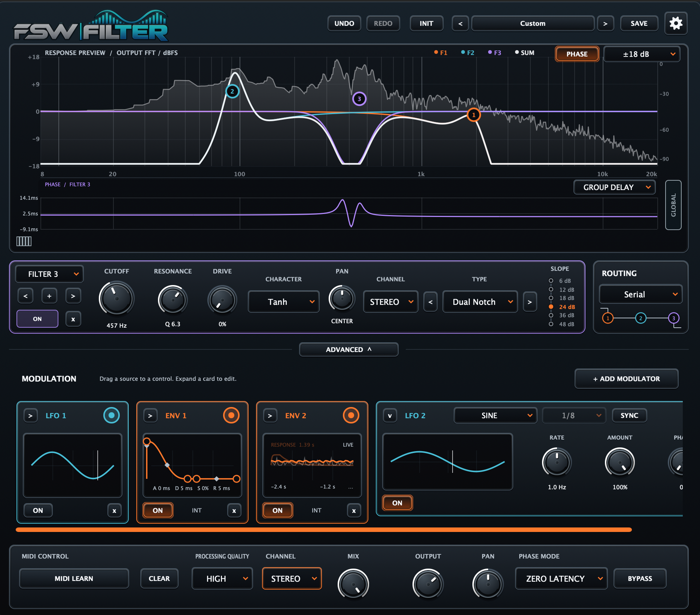
Task: Select filter node 3 on response graph
Action: click(x=359, y=99)
